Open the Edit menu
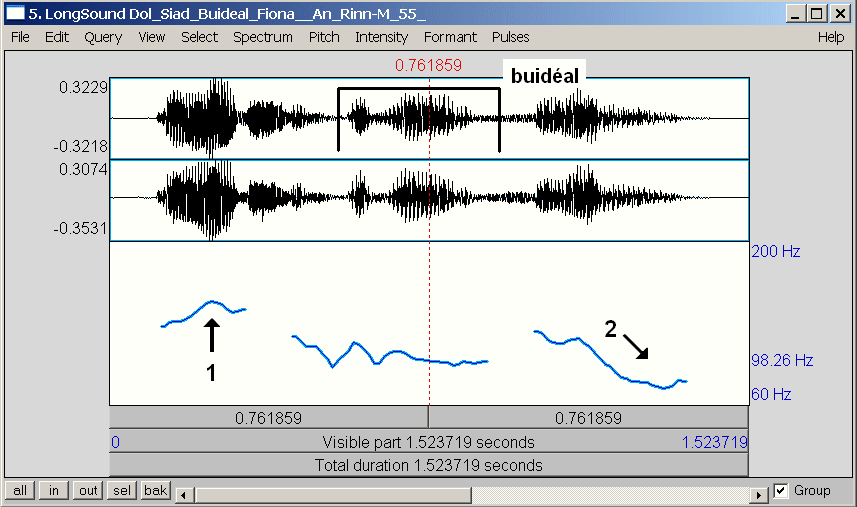Screen dimensions: 857x507 coord(57,37)
